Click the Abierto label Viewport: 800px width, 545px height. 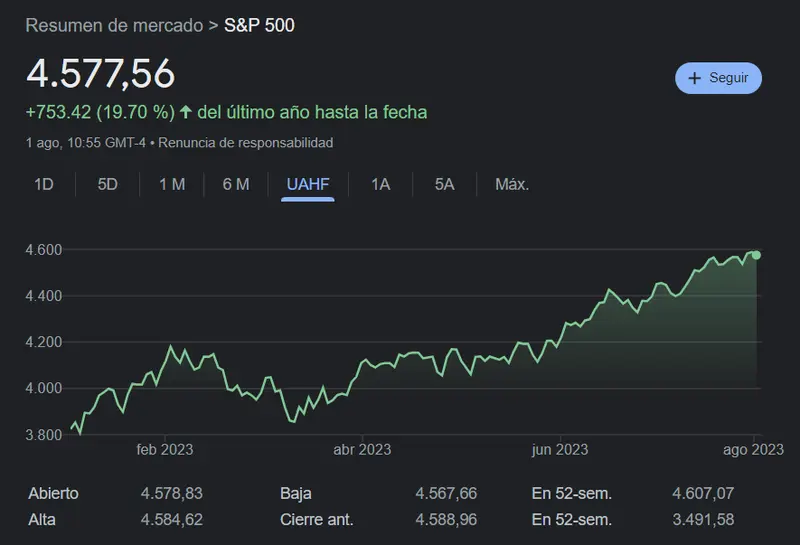point(54,493)
